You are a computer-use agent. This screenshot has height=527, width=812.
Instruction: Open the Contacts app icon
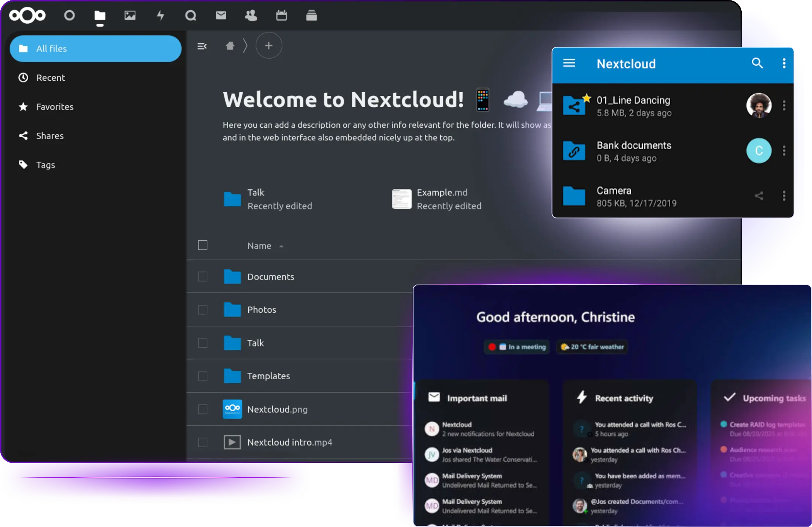coord(251,15)
